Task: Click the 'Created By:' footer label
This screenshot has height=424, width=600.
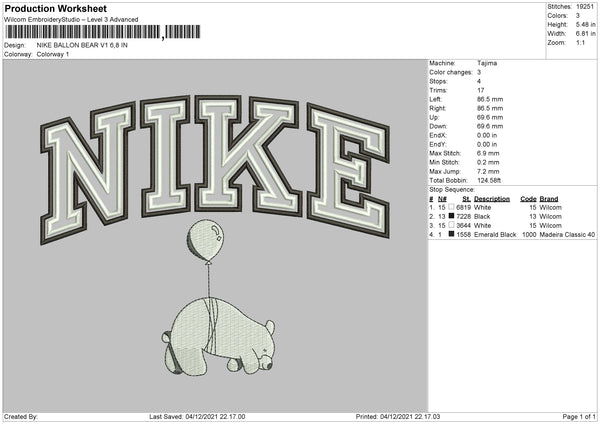Action: (x=21, y=416)
